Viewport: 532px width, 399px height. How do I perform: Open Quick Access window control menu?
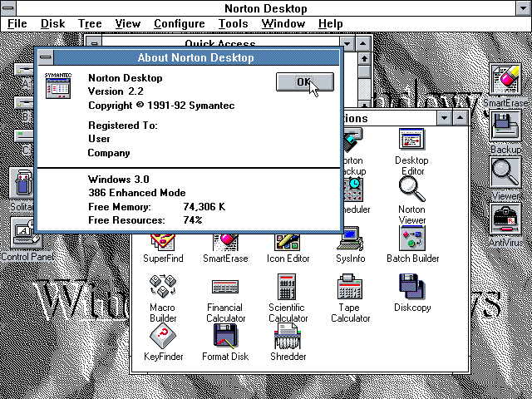(x=94, y=43)
